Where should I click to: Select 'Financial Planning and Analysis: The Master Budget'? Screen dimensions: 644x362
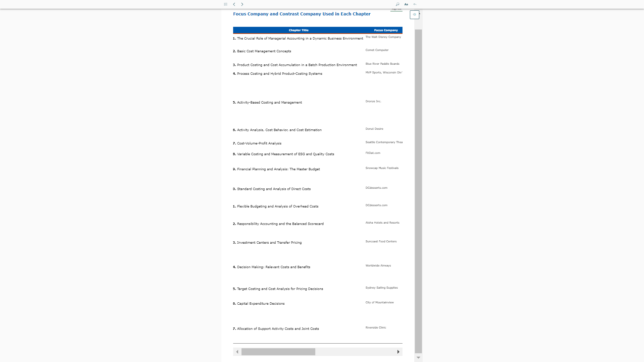click(x=278, y=169)
